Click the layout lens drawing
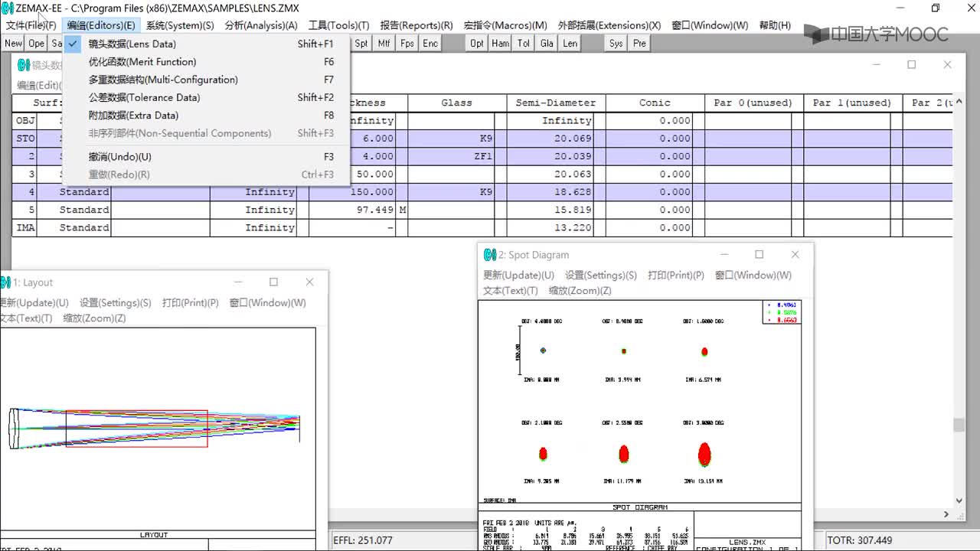980x551 pixels. click(x=153, y=428)
